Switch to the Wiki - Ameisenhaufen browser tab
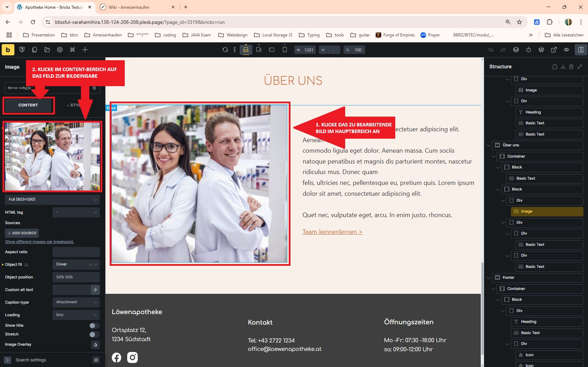This screenshot has width=588, height=367. coord(135,7)
